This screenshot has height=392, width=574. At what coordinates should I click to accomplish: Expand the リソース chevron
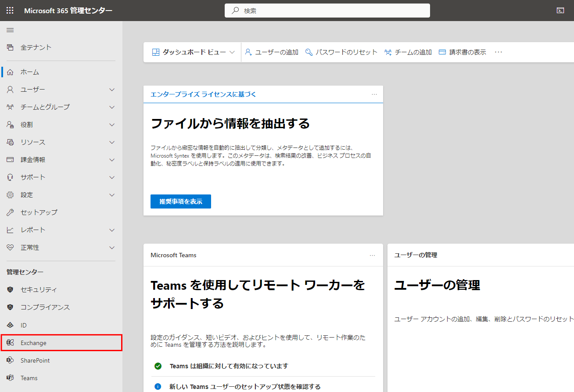(112, 142)
